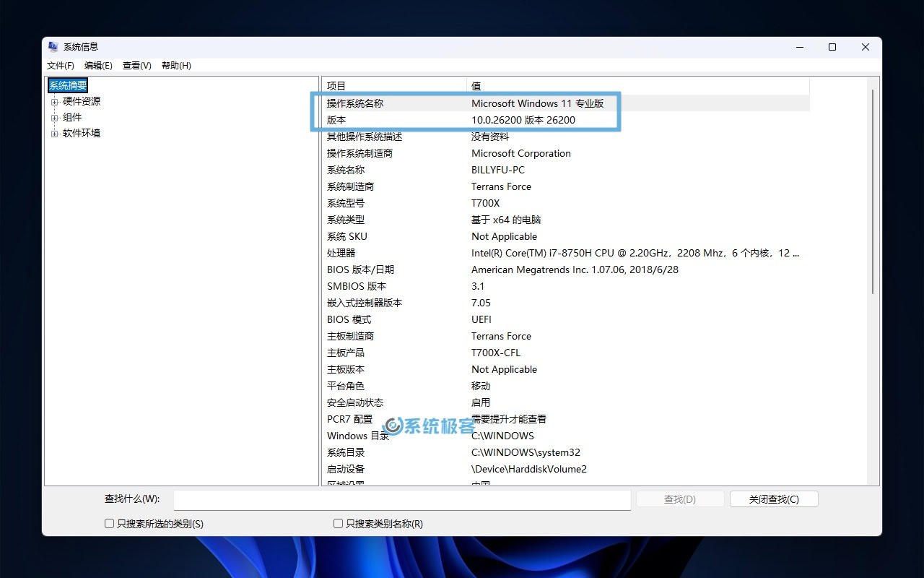Open the 编辑(E) menu

[x=98, y=66]
